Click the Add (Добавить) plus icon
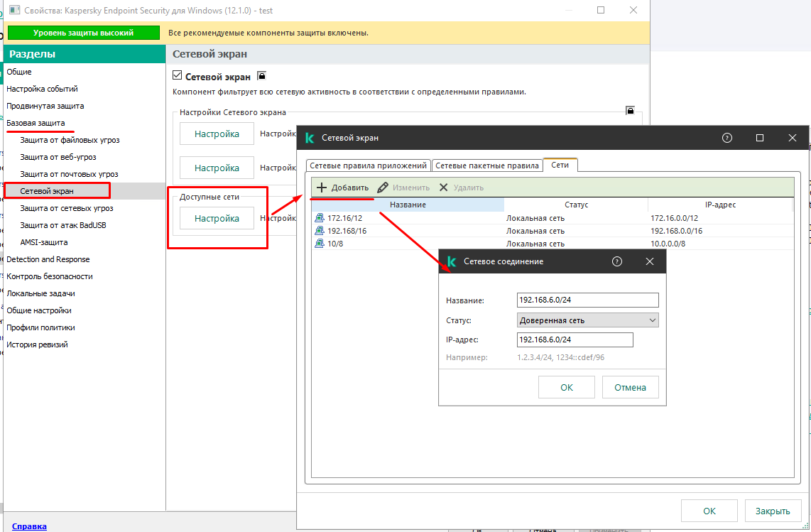Viewport: 811px width, 532px height. [x=321, y=188]
